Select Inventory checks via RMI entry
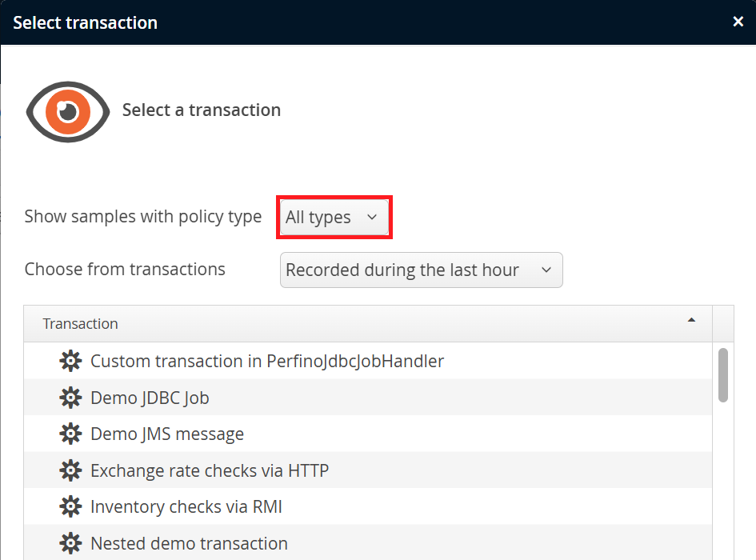The width and height of the screenshot is (756, 560). point(186,506)
